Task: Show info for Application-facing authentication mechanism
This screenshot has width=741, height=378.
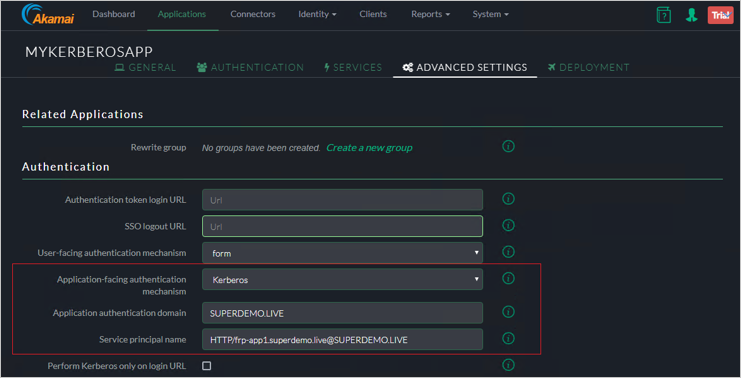Action: point(508,278)
